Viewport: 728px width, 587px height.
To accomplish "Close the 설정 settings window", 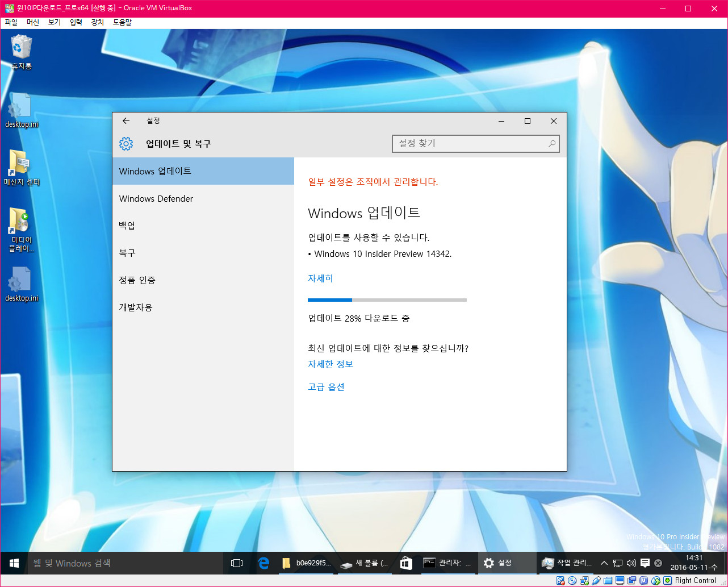I will pyautogui.click(x=554, y=121).
